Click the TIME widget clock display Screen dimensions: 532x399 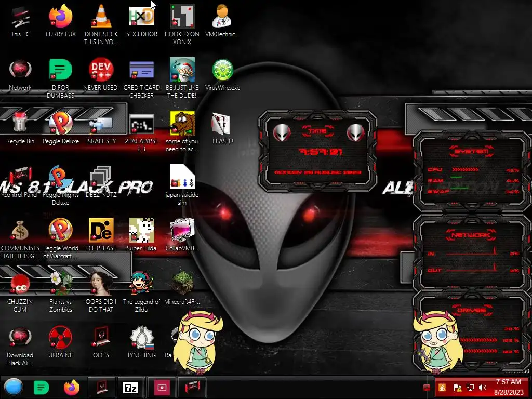321,151
